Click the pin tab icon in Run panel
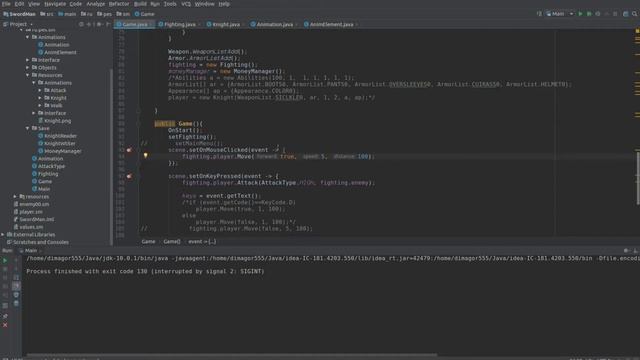The image size is (640, 360). pyautogui.click(x=5, y=316)
